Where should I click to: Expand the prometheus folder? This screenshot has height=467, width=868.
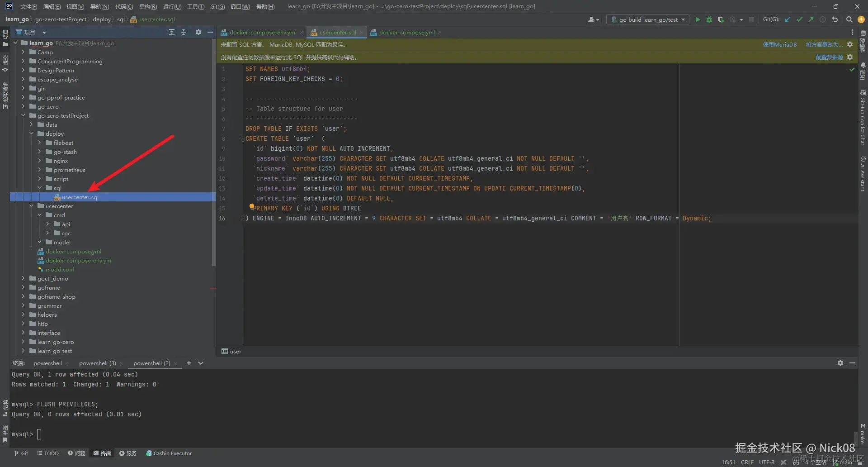(x=39, y=170)
